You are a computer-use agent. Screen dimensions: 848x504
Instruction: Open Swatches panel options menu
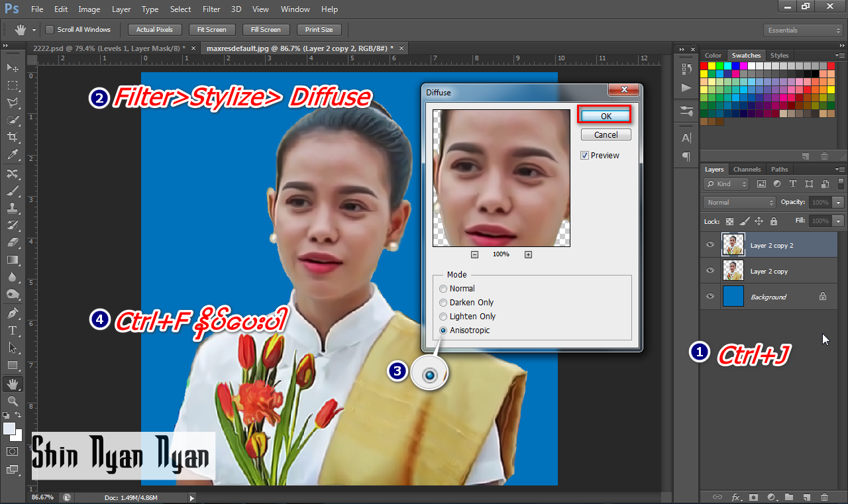pos(840,55)
